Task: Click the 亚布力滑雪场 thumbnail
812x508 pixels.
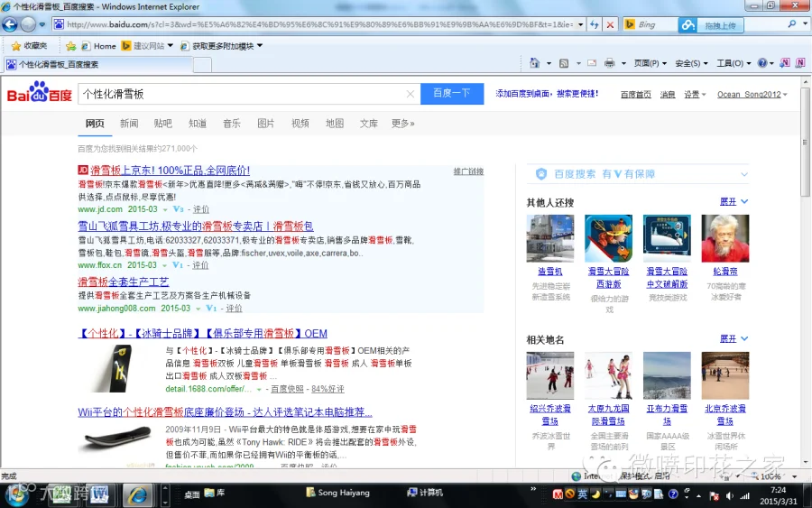Action: point(667,375)
